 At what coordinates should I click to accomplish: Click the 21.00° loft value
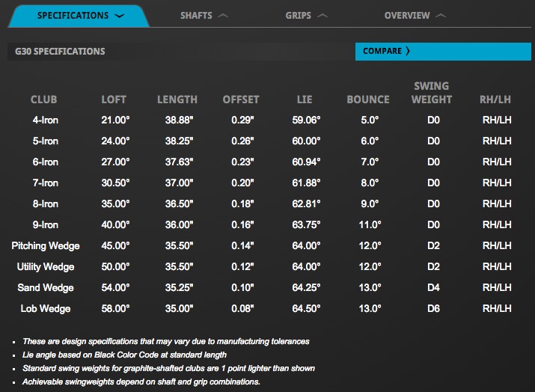115,120
